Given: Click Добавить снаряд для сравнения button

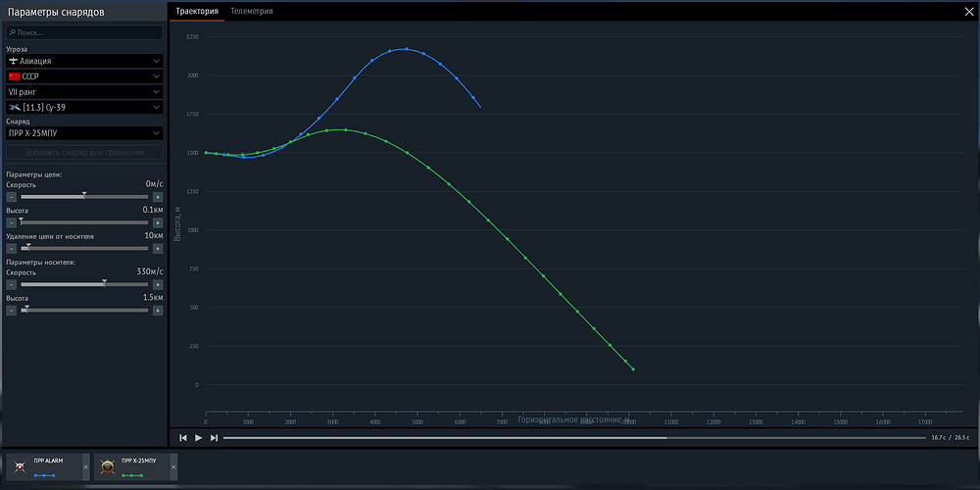Looking at the screenshot, I should (x=84, y=153).
